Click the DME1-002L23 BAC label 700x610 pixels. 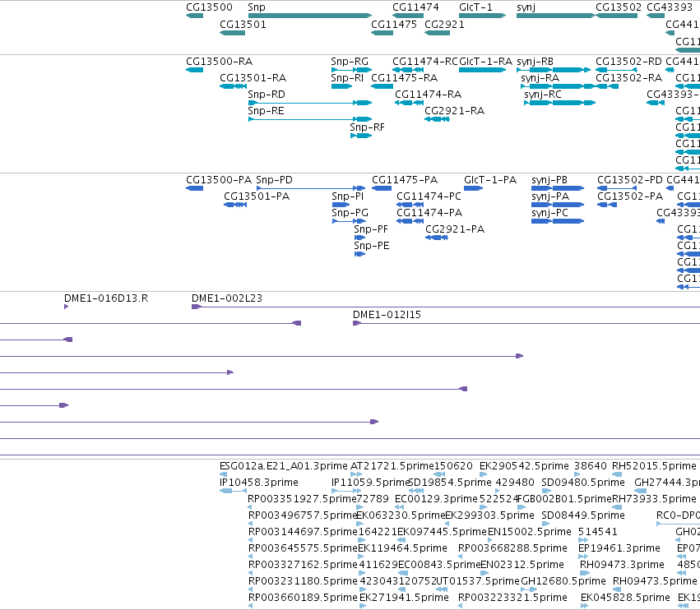click(227, 298)
